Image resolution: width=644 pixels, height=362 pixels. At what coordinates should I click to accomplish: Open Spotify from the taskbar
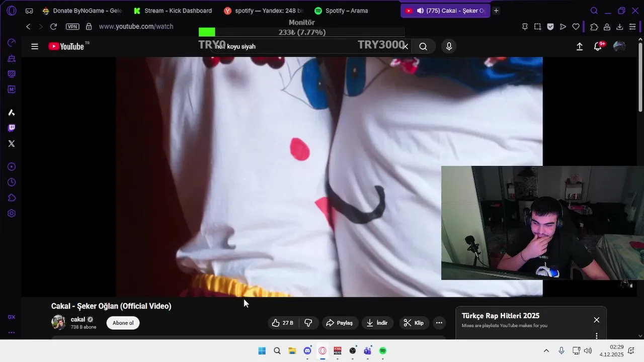tap(383, 351)
